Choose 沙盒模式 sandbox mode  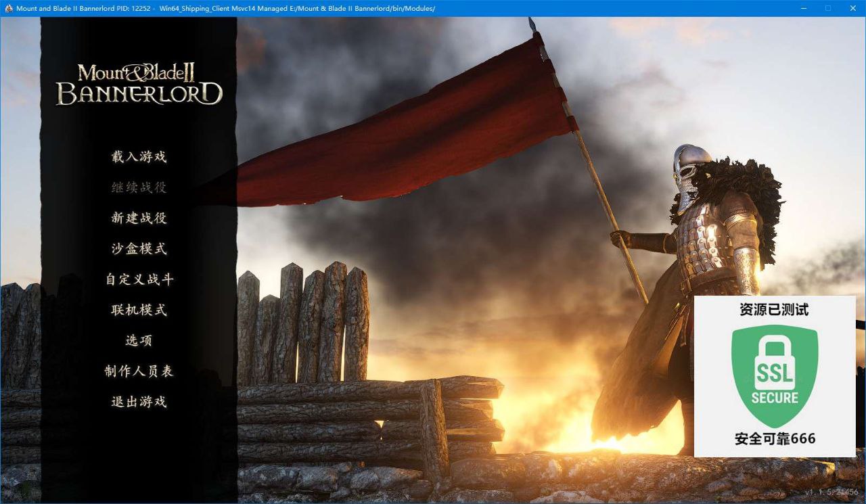tap(139, 248)
